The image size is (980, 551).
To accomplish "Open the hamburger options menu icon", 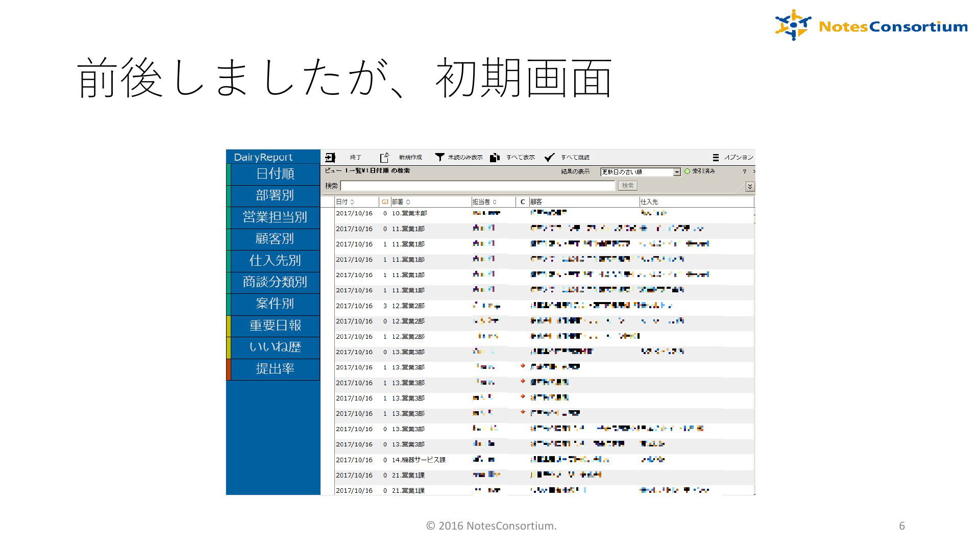I will 716,158.
